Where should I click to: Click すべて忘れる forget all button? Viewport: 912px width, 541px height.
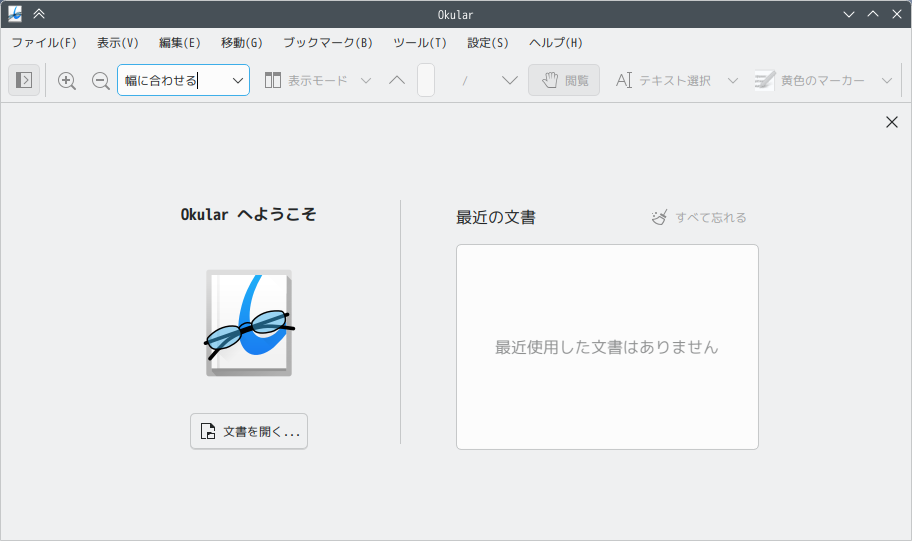click(699, 218)
